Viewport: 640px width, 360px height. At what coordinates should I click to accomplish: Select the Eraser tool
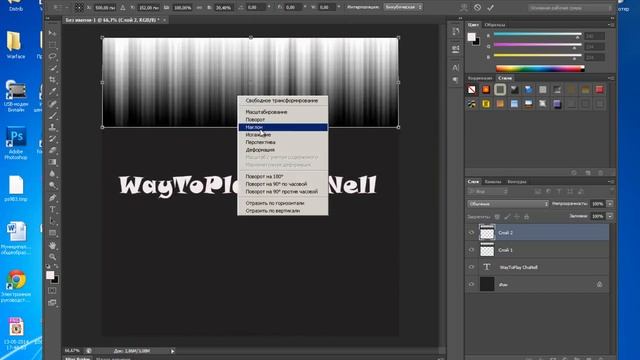(x=52, y=151)
